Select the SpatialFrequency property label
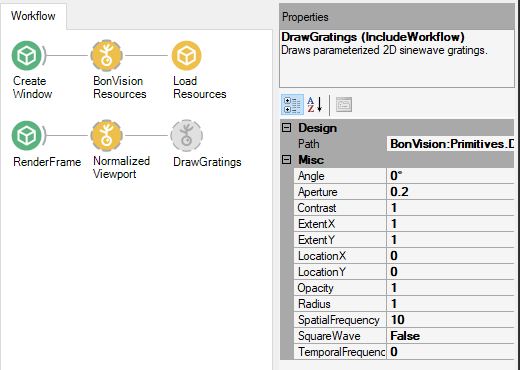Screen dimensions: 520x370 [340, 320]
